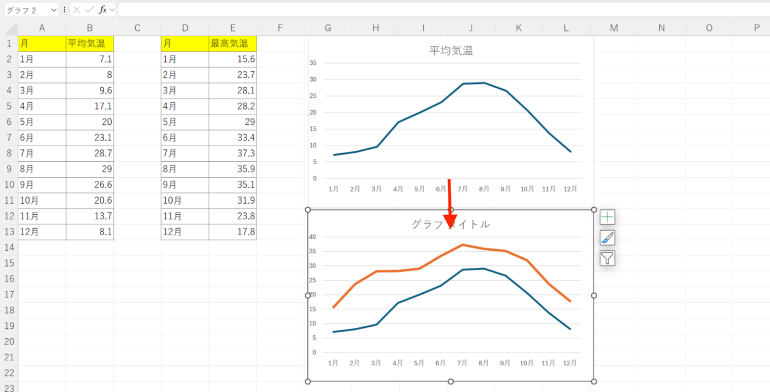Click the 平均気温 chart title
The image size is (770, 392).
(451, 51)
